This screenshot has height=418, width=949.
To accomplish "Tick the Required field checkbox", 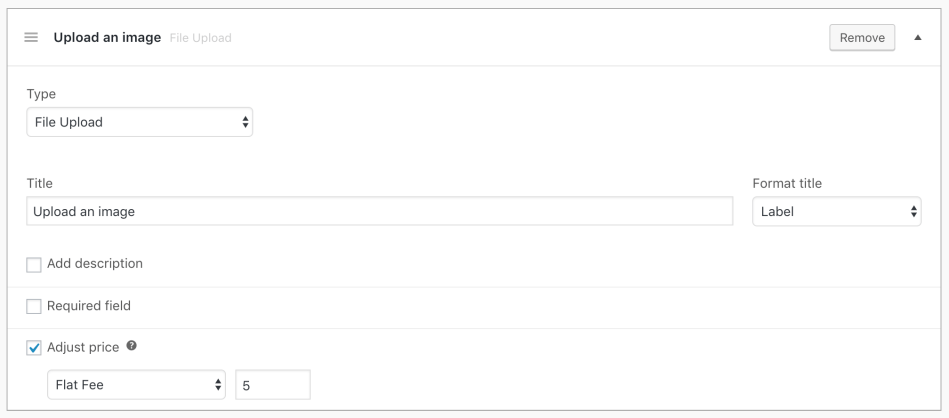I will pos(34,306).
